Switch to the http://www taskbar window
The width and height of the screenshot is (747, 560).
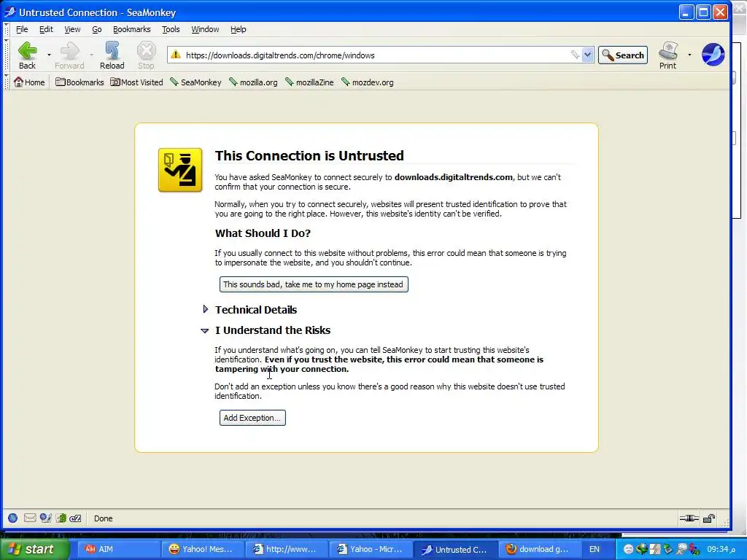pyautogui.click(x=286, y=549)
